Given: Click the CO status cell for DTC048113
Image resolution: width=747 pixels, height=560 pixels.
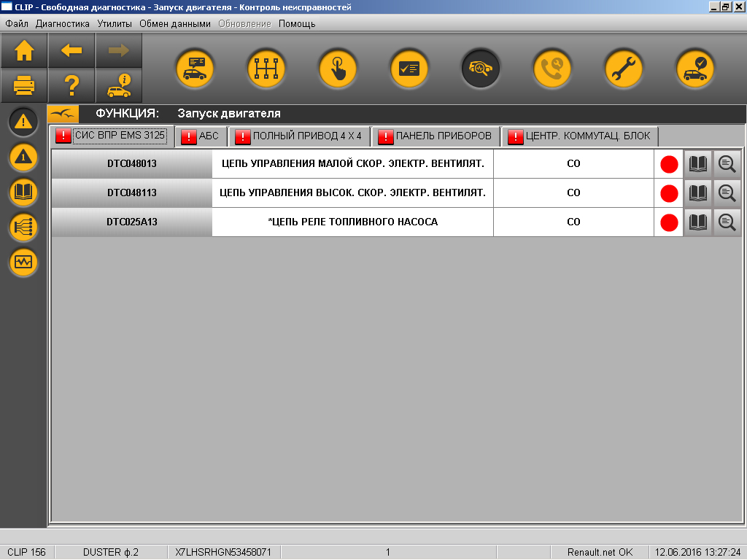Looking at the screenshot, I should (573, 192).
